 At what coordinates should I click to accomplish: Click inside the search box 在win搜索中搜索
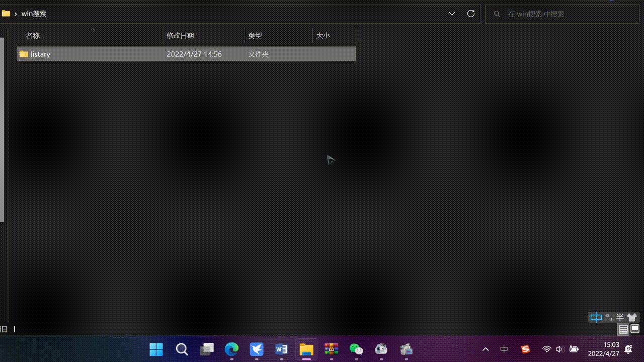pos(553,14)
